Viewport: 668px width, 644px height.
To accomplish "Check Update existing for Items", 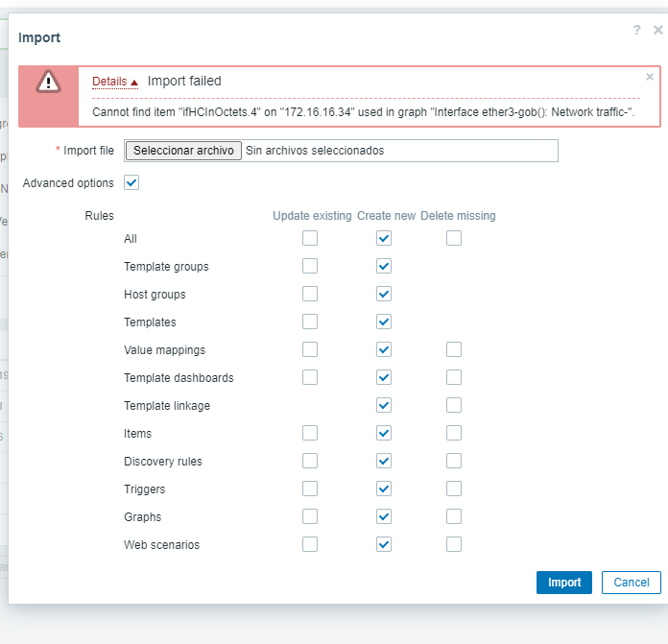I will [310, 433].
